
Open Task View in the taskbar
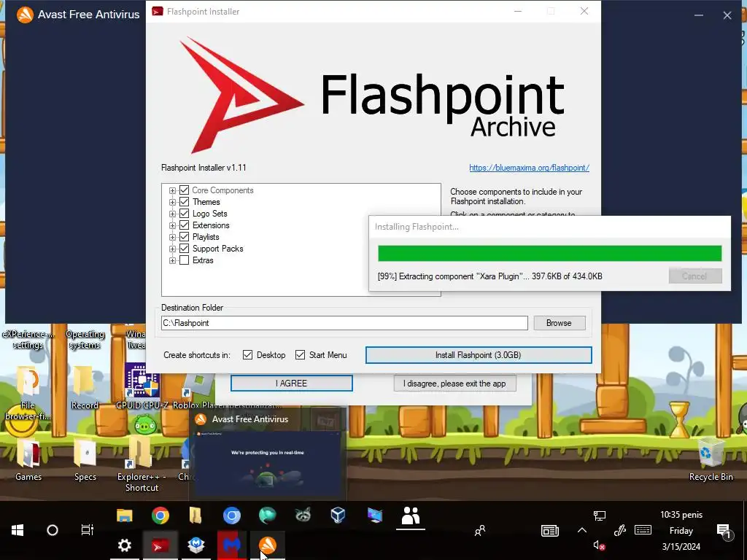click(x=88, y=530)
